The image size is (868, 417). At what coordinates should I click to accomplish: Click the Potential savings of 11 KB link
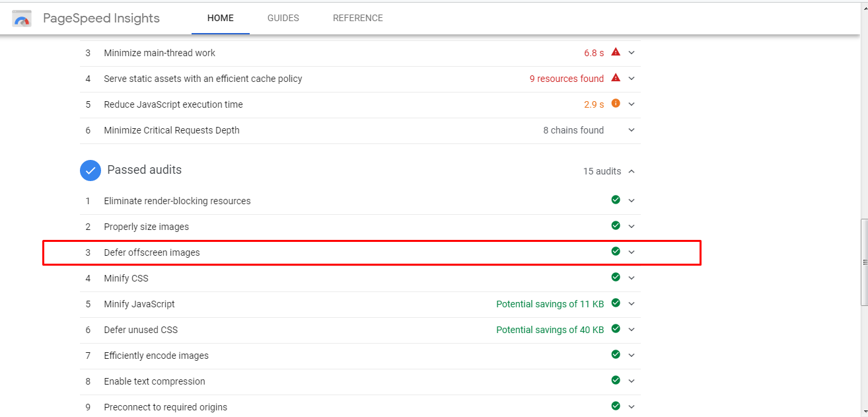click(x=550, y=303)
